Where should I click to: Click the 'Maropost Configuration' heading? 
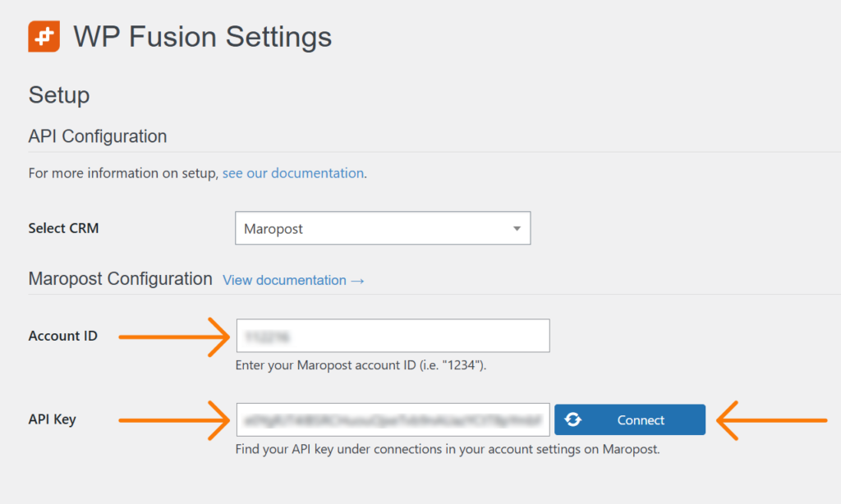pyautogui.click(x=120, y=279)
